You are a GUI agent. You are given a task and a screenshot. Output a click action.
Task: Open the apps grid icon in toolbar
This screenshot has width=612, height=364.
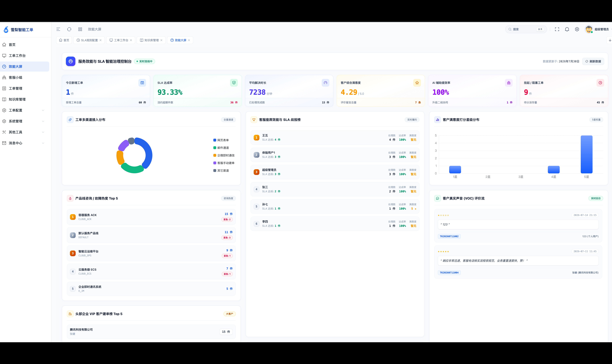80,29
